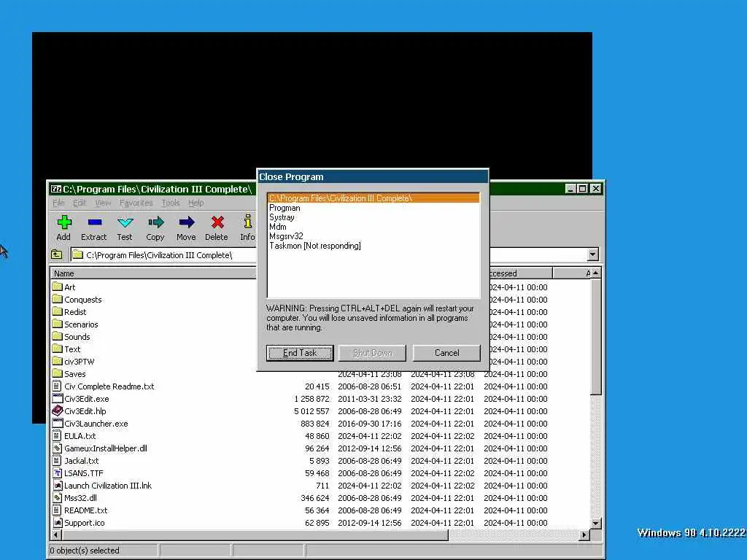747x560 pixels.
Task: Click the End Task button
Action: tap(300, 353)
